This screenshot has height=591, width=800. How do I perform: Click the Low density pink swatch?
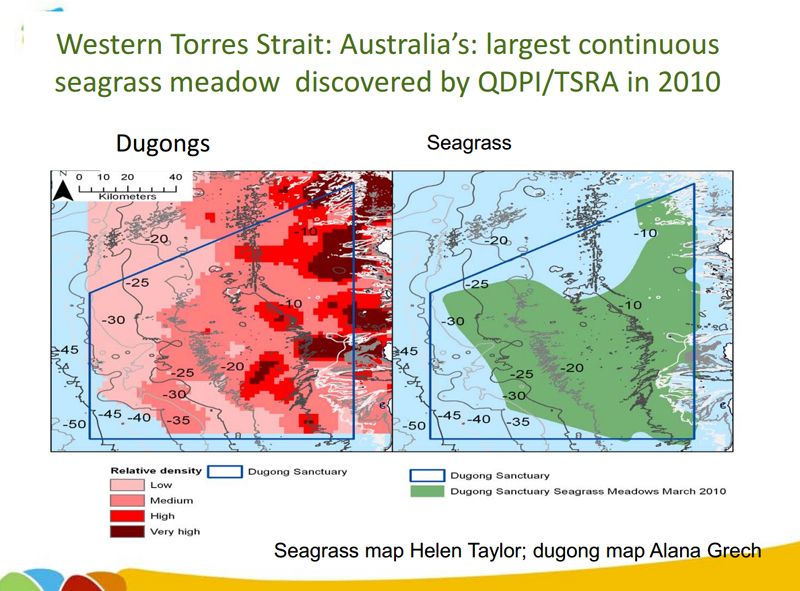[x=127, y=485]
